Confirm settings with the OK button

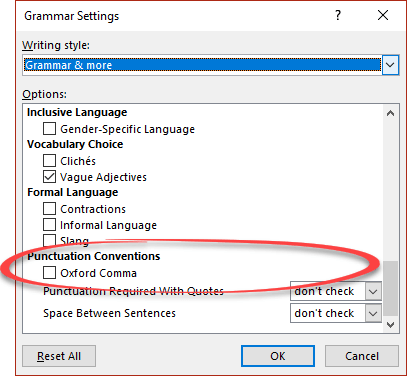pos(278,356)
